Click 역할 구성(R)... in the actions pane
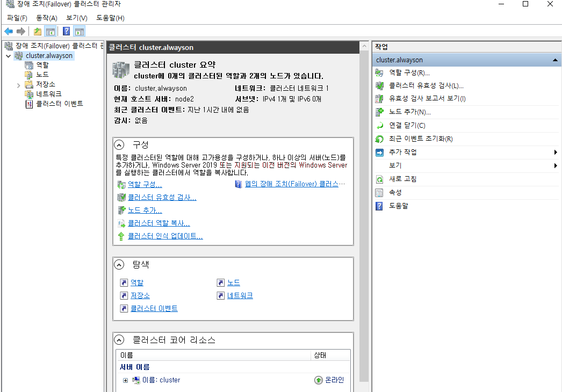 [x=409, y=72]
